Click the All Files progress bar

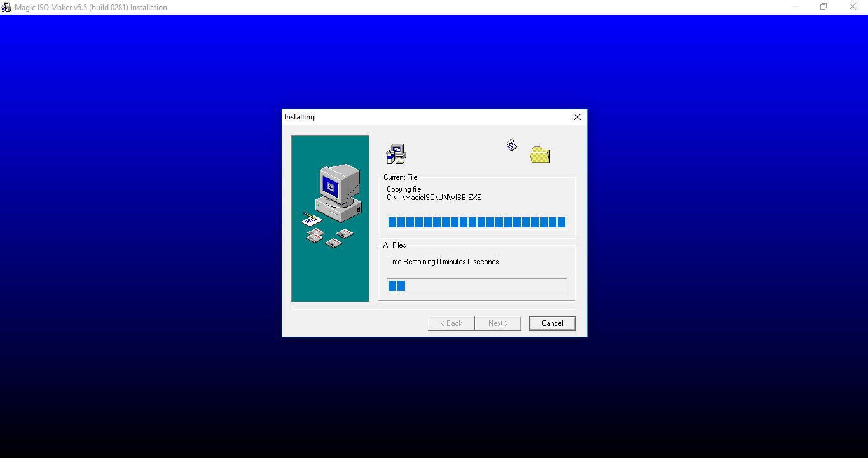point(476,286)
